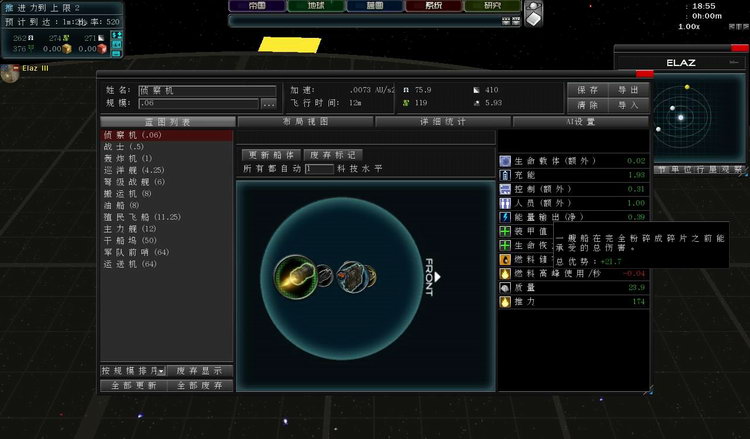Screen dimensions: 750x439
Task: Click the 质量 mass stat icon
Action: [x=505, y=288]
